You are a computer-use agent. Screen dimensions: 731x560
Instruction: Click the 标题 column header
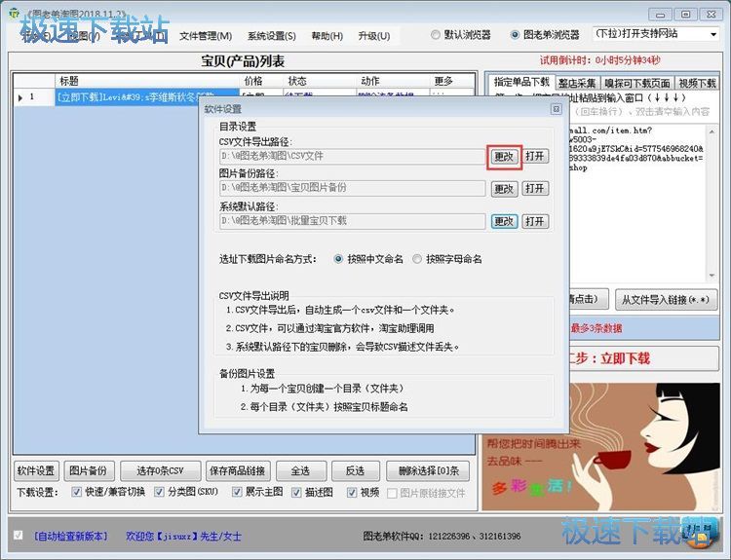click(x=148, y=81)
